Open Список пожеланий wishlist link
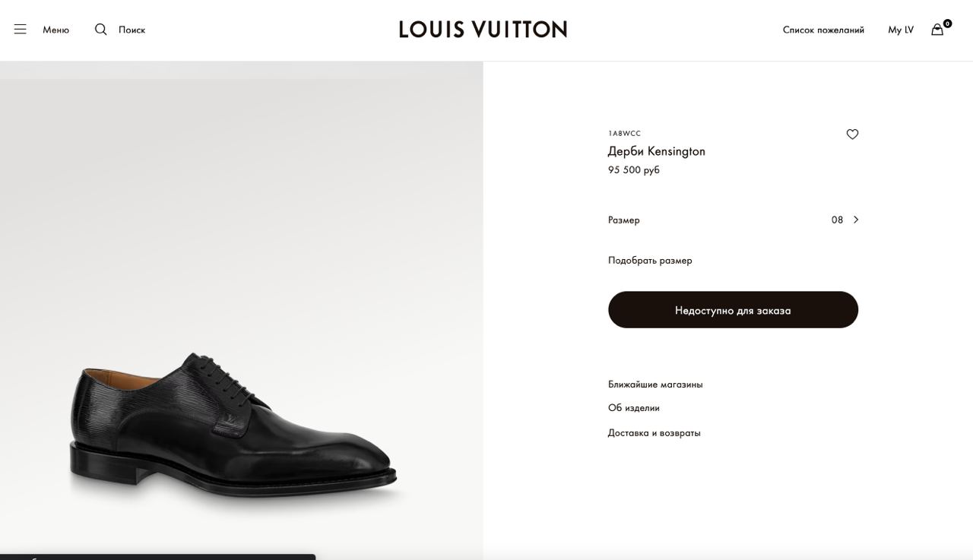Screen dimensions: 973x560 tap(823, 30)
